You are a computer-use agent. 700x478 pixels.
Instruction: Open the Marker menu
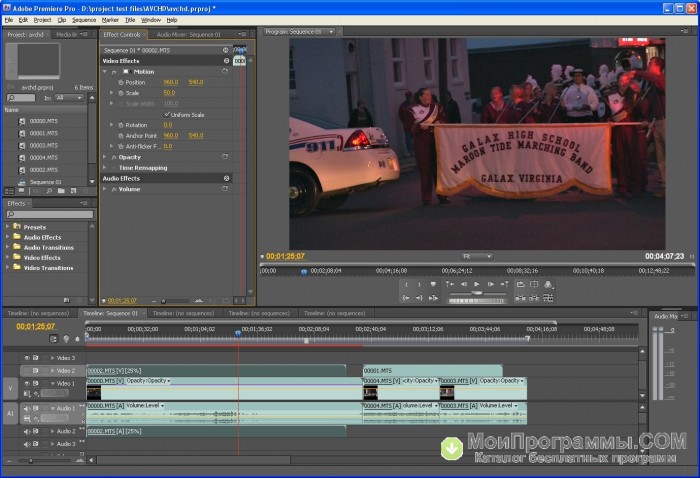pyautogui.click(x=110, y=20)
